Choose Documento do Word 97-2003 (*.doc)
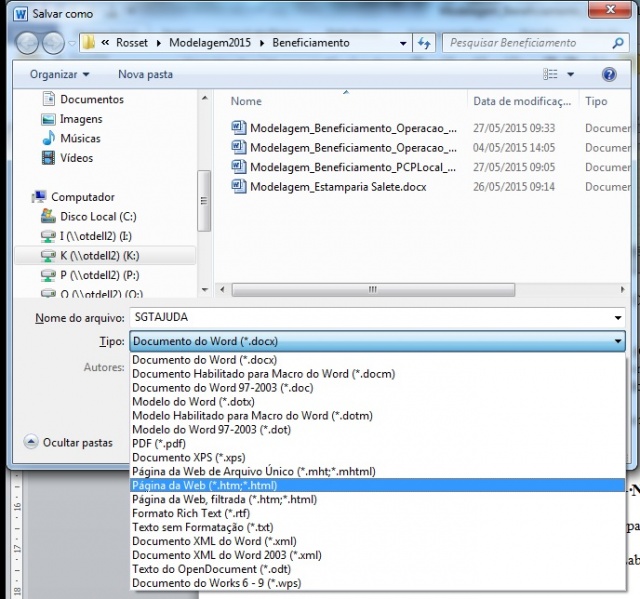Screen dimensions: 640x599 pos(378,388)
